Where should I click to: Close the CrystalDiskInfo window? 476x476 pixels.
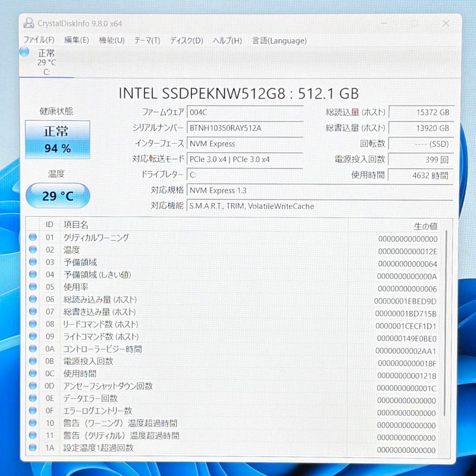(x=446, y=23)
